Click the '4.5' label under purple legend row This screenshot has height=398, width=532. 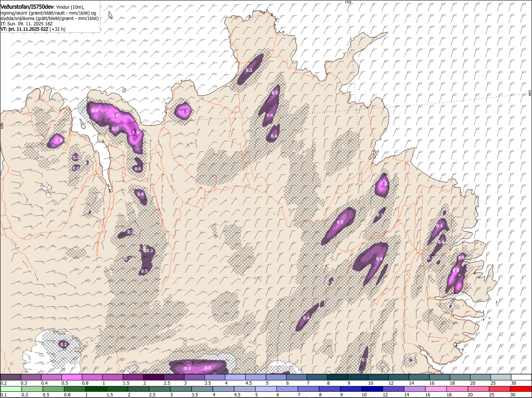click(x=249, y=383)
